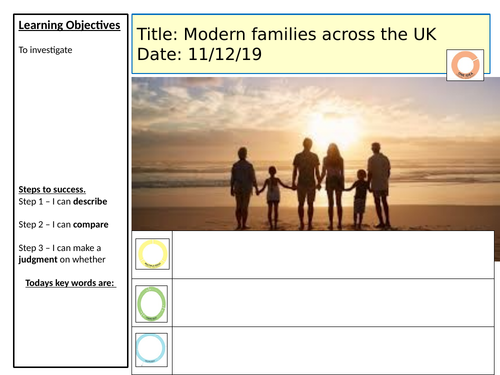Select the green ring icon
The width and height of the screenshot is (500, 375).
[x=151, y=304]
